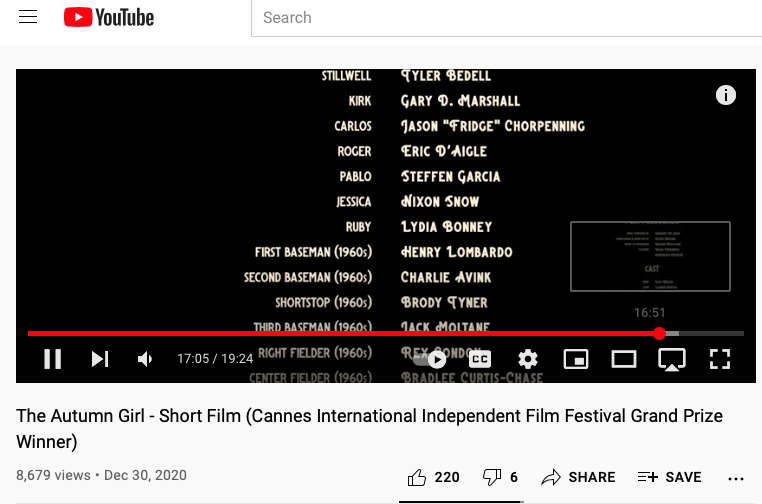Click credit name Charlie Avink

pyautogui.click(x=446, y=277)
